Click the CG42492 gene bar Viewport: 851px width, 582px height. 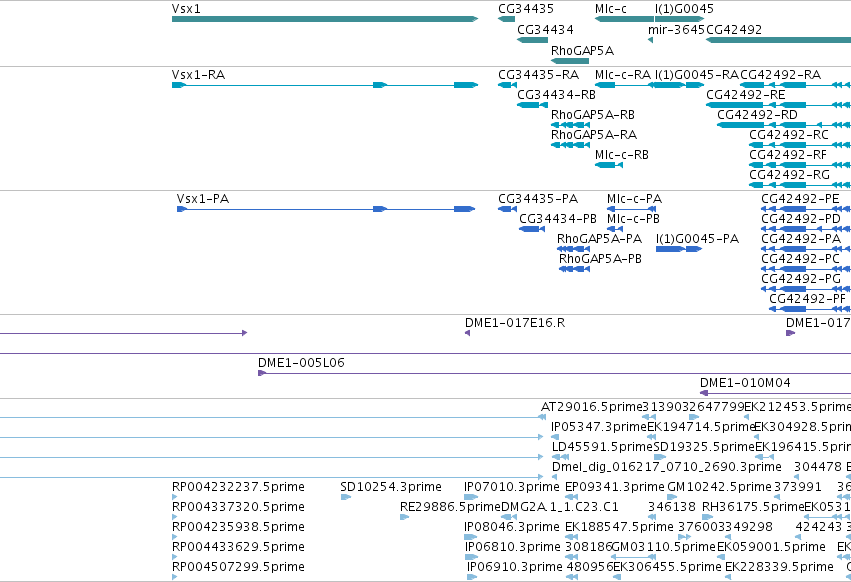tap(778, 40)
